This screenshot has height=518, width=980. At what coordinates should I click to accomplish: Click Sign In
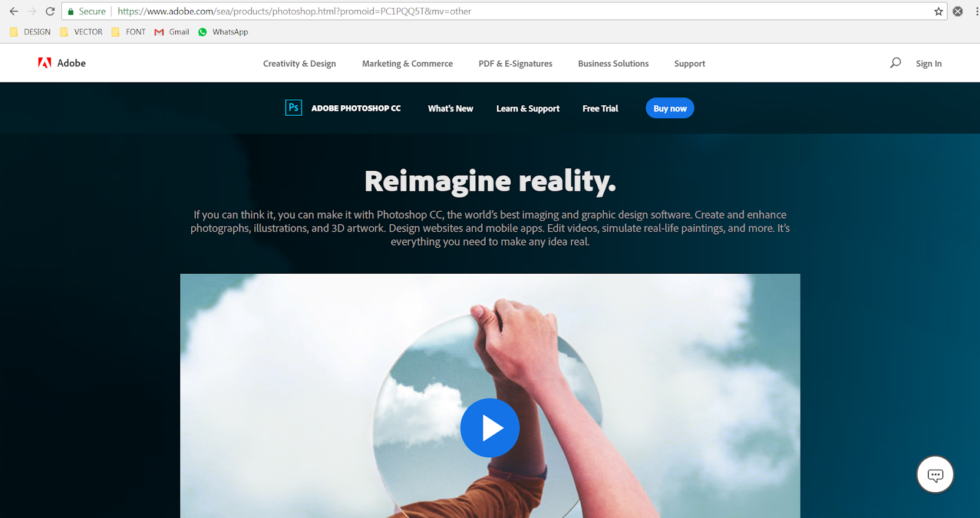coord(929,64)
